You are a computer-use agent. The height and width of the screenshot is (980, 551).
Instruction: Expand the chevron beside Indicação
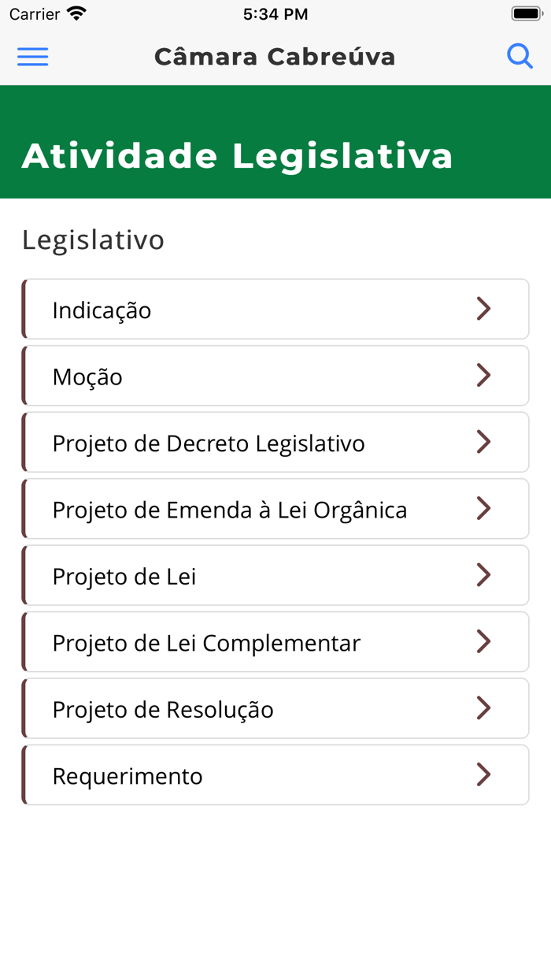pyautogui.click(x=483, y=309)
